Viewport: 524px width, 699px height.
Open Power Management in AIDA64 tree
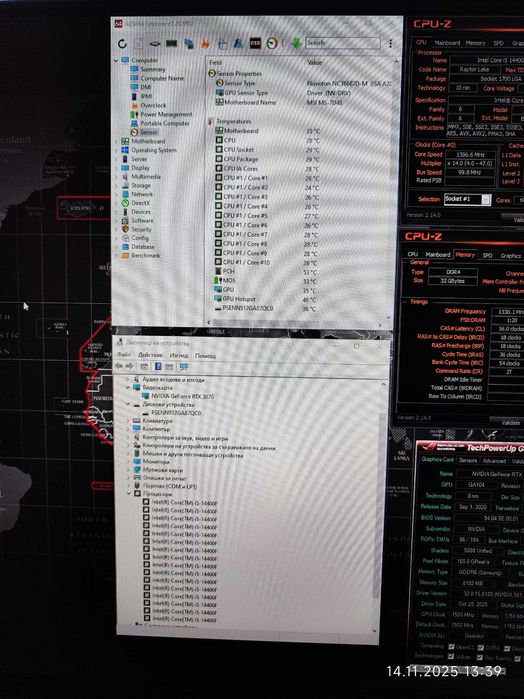(166, 115)
